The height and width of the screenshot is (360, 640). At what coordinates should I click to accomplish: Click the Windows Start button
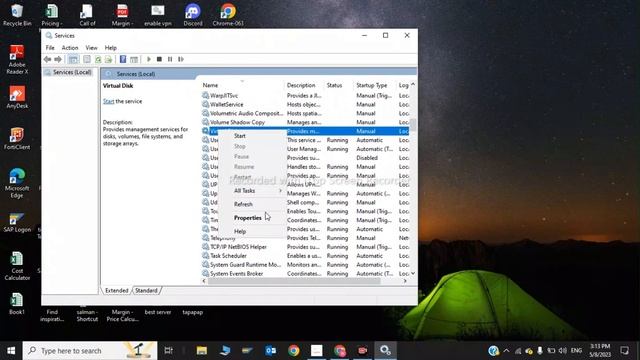pos(11,351)
